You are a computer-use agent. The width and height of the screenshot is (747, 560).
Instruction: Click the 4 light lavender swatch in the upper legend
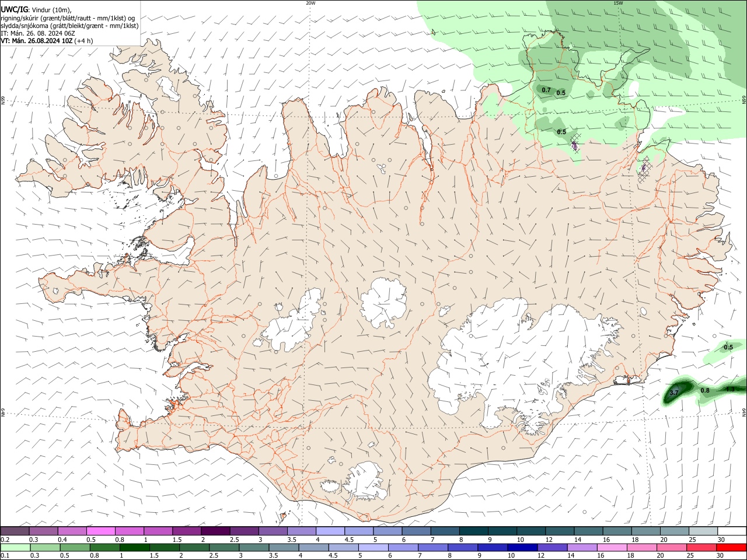[330, 531]
